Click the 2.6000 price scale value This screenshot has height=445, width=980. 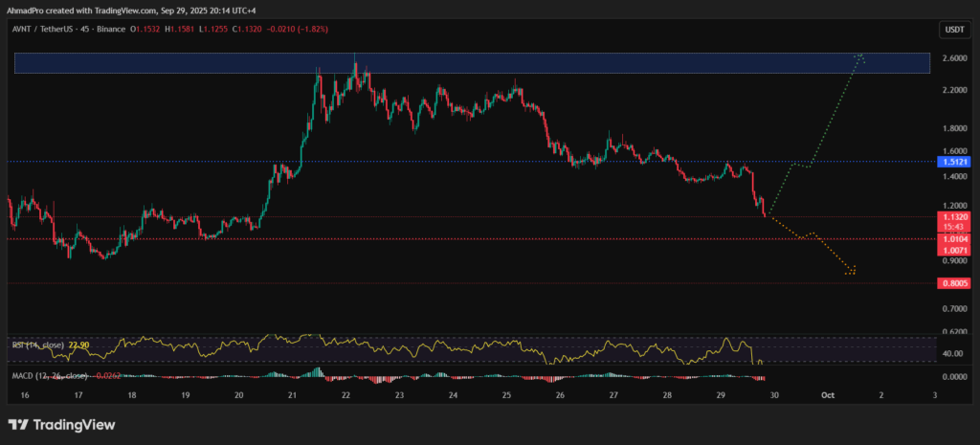(954, 58)
